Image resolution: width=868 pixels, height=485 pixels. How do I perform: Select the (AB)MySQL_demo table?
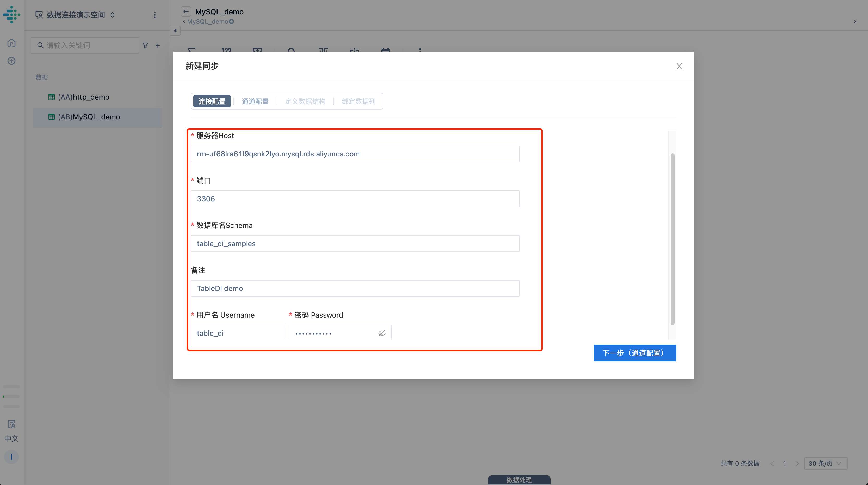click(x=97, y=117)
